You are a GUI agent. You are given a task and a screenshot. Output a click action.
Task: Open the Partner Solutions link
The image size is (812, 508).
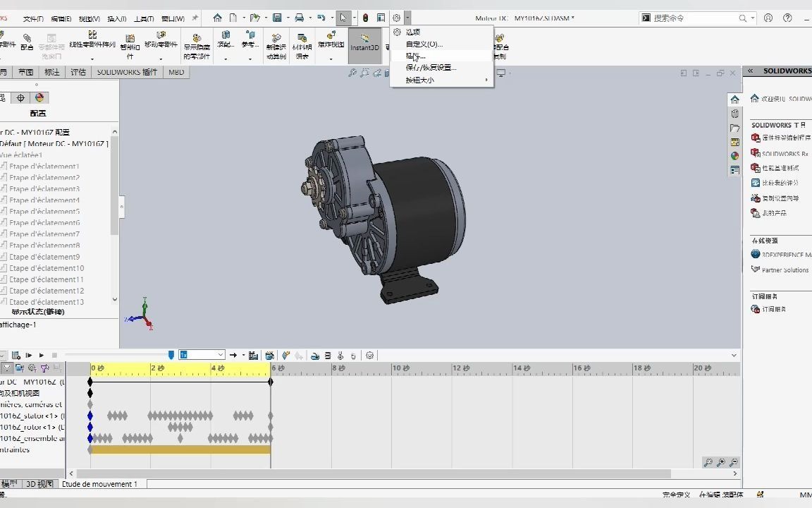pyautogui.click(x=785, y=270)
